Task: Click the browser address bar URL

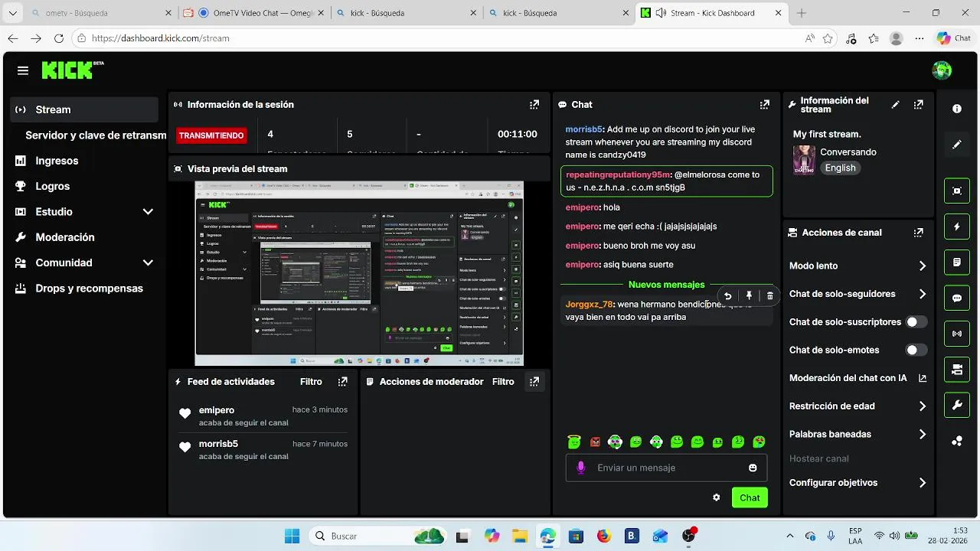Action: 160,38
